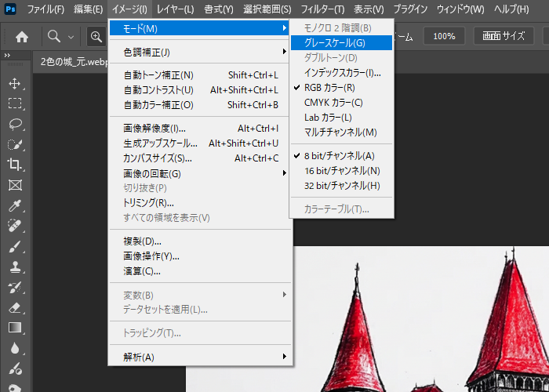549x392 pixels.
Task: Open the フィルター menu in menu bar
Action: [x=322, y=9]
